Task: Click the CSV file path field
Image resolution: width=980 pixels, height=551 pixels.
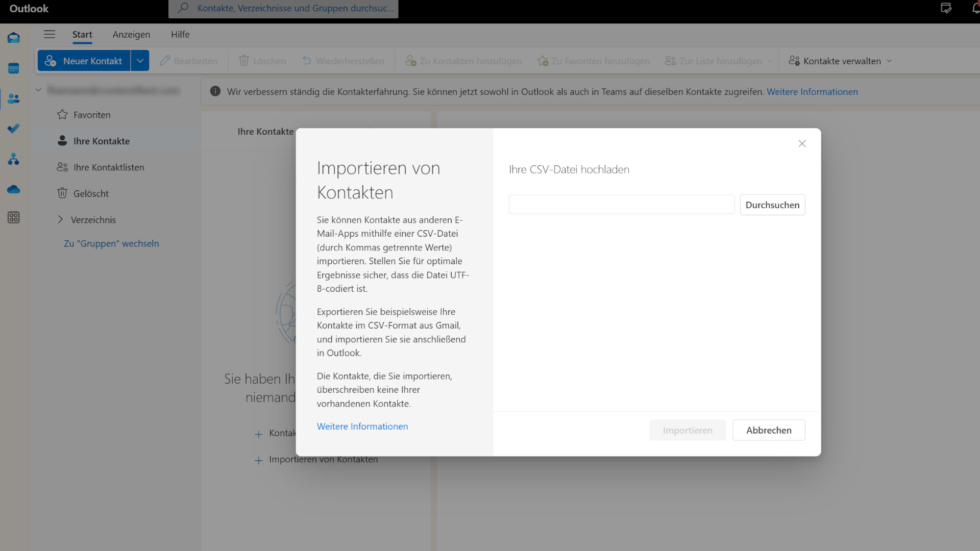Action: [621, 204]
